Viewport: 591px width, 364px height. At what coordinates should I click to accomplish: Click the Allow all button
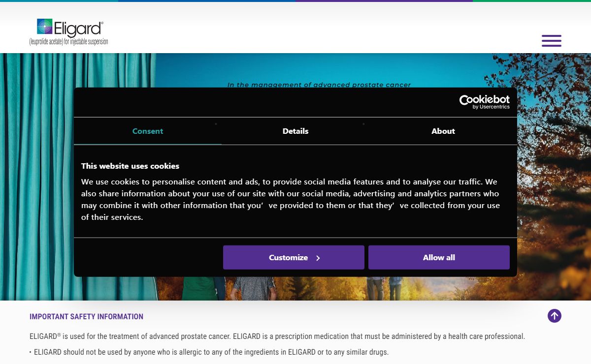[439, 257]
